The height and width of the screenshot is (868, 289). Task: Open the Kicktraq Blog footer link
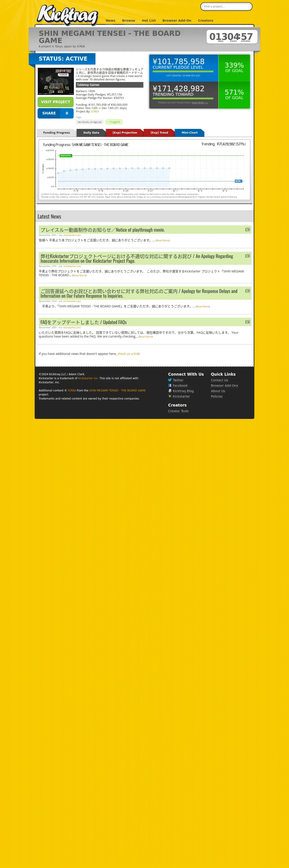[x=183, y=391]
